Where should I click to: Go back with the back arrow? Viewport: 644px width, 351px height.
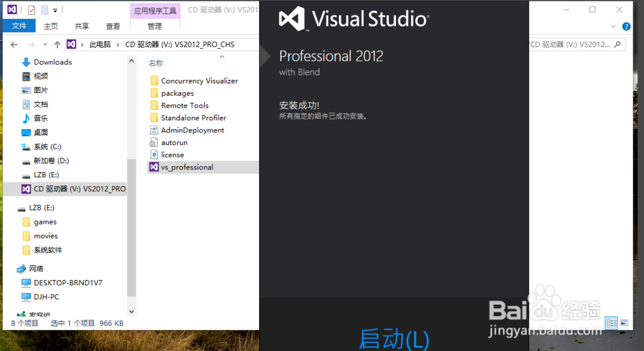pos(14,44)
